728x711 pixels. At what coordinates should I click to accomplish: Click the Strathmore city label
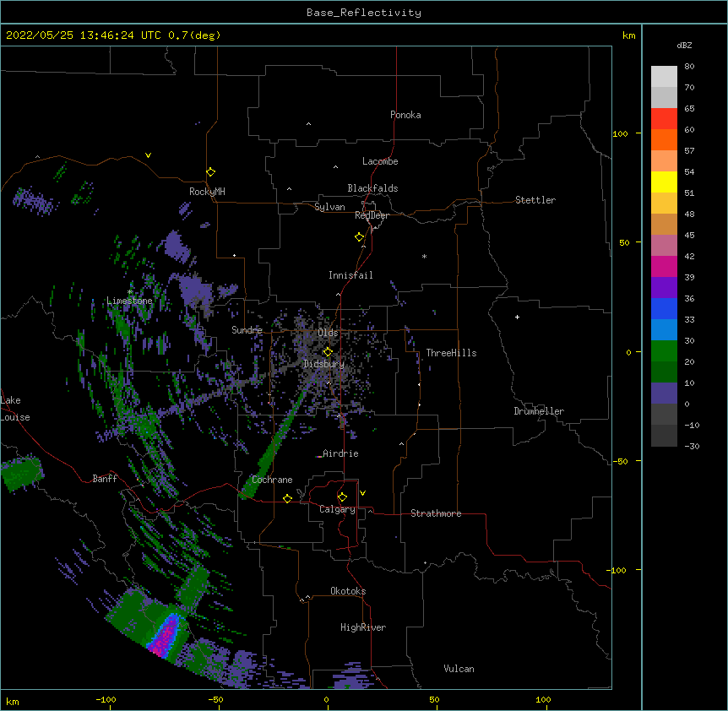click(436, 513)
